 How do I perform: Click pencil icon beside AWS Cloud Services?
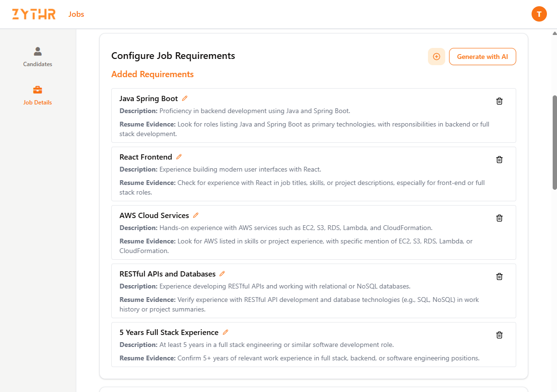coord(196,215)
